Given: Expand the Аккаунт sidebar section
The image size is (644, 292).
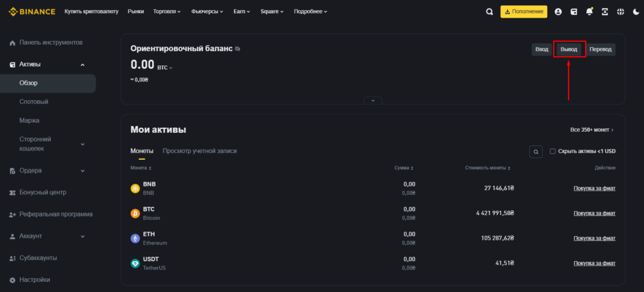Looking at the screenshot, I should [82, 236].
